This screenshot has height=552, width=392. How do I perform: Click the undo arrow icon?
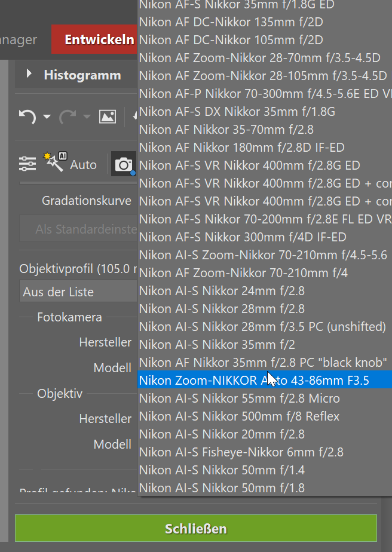coord(27,116)
